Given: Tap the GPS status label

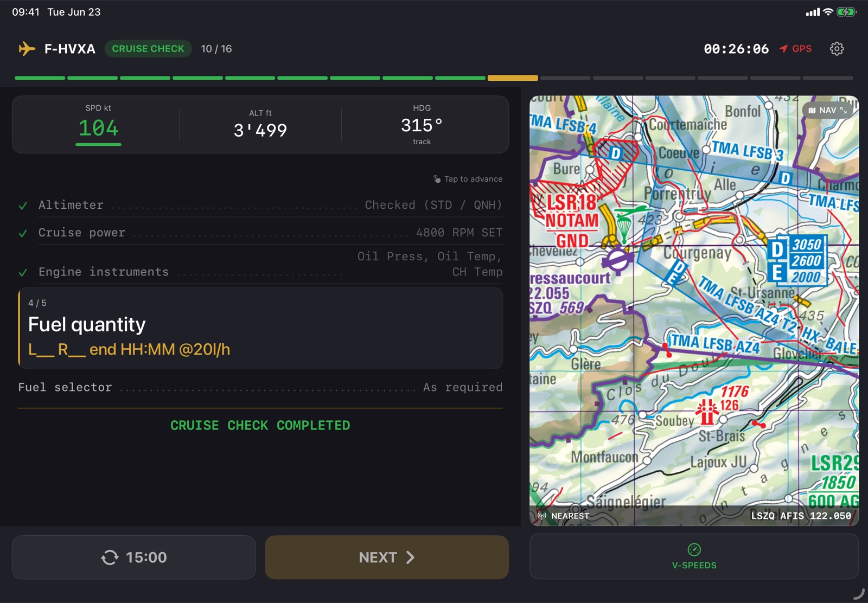Looking at the screenshot, I should 802,49.
